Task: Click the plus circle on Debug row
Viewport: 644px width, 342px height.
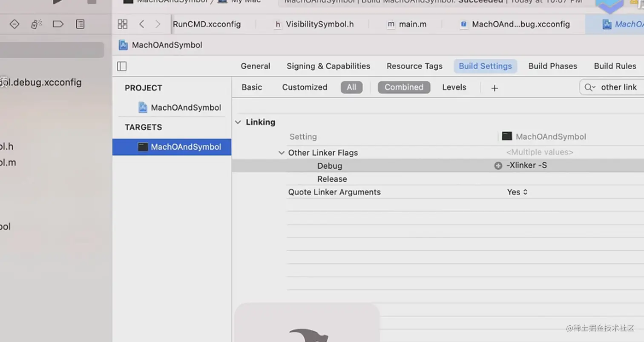Action: pos(498,165)
